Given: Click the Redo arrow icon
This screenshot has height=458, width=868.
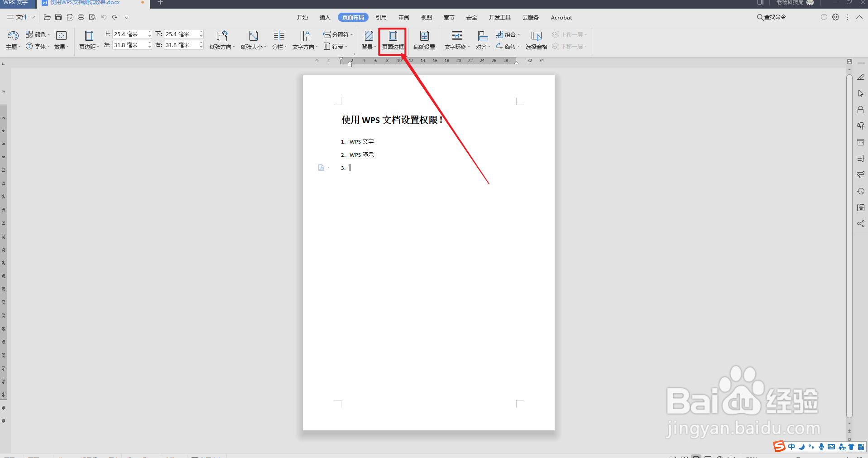Looking at the screenshot, I should coord(115,17).
